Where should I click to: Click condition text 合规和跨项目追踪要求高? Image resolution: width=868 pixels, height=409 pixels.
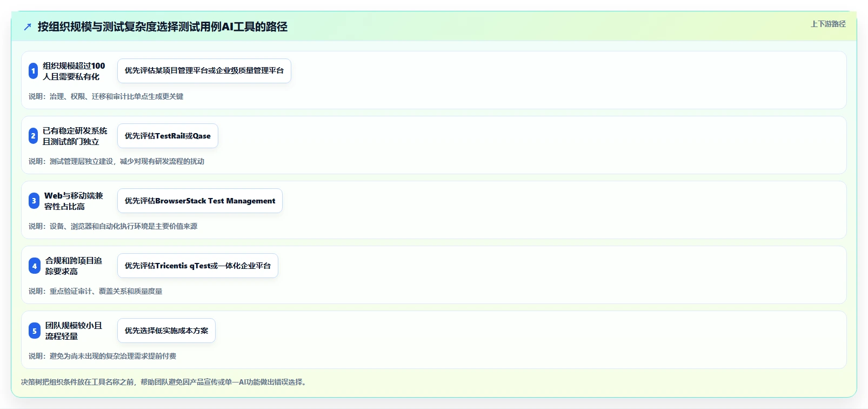coord(74,266)
